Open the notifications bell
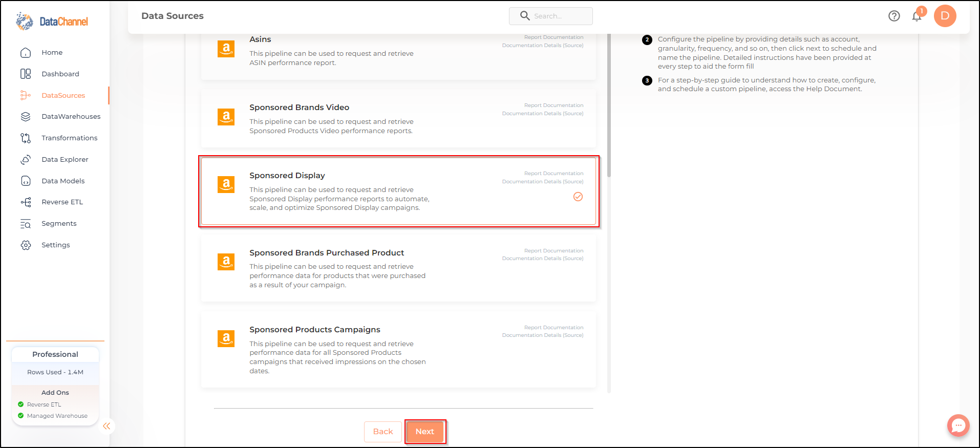The image size is (980, 448). coord(917,16)
